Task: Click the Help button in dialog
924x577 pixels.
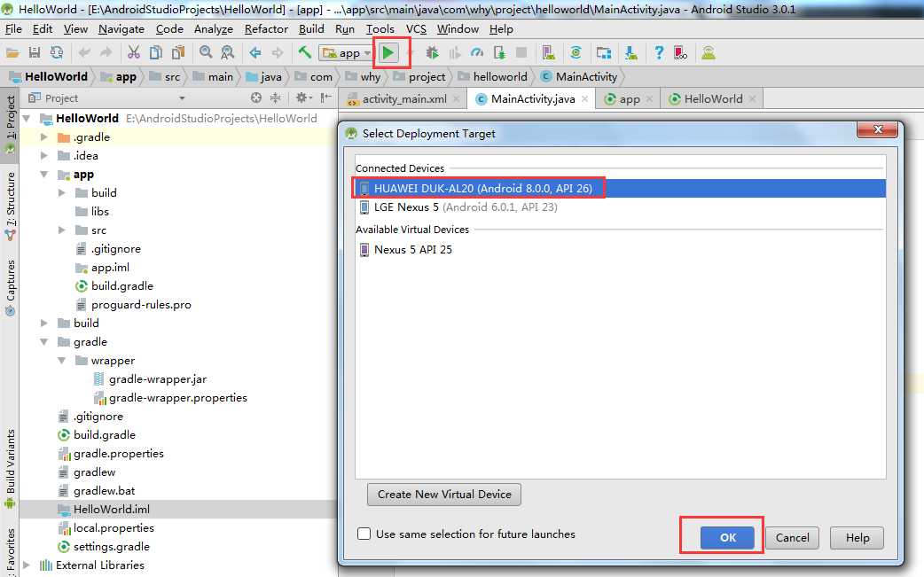Action: (x=857, y=537)
